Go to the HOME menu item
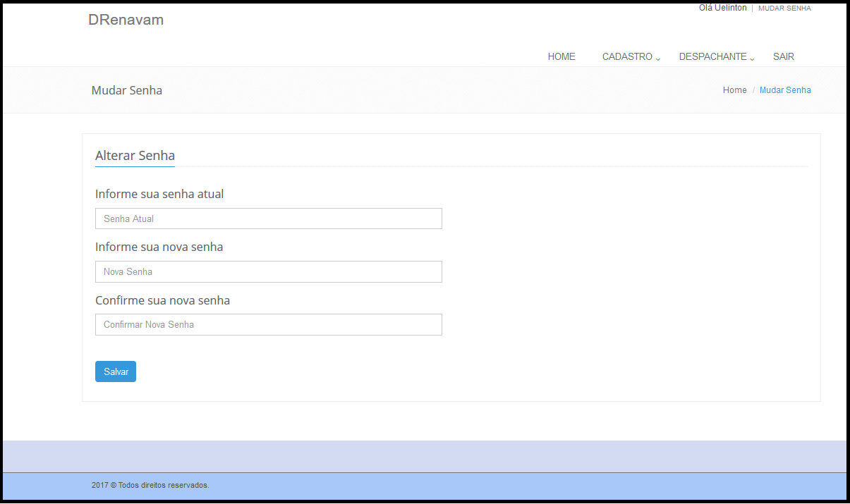The height and width of the screenshot is (504, 850). tap(561, 56)
